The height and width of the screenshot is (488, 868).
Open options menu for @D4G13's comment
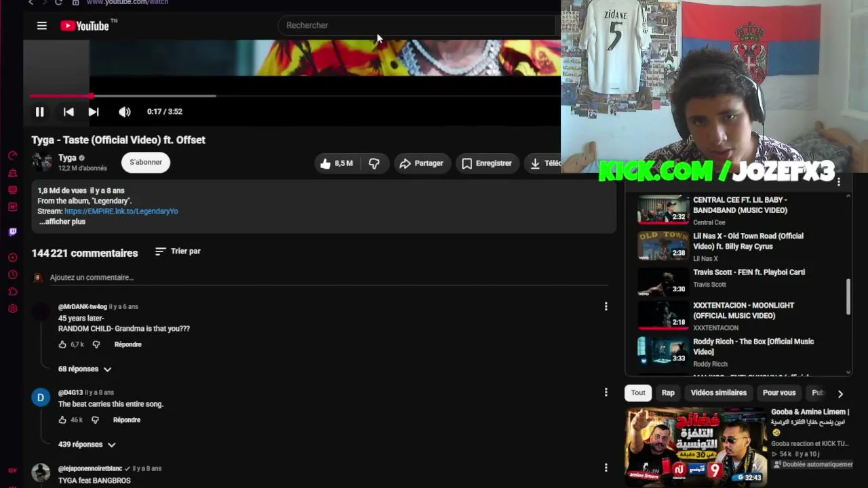[606, 392]
